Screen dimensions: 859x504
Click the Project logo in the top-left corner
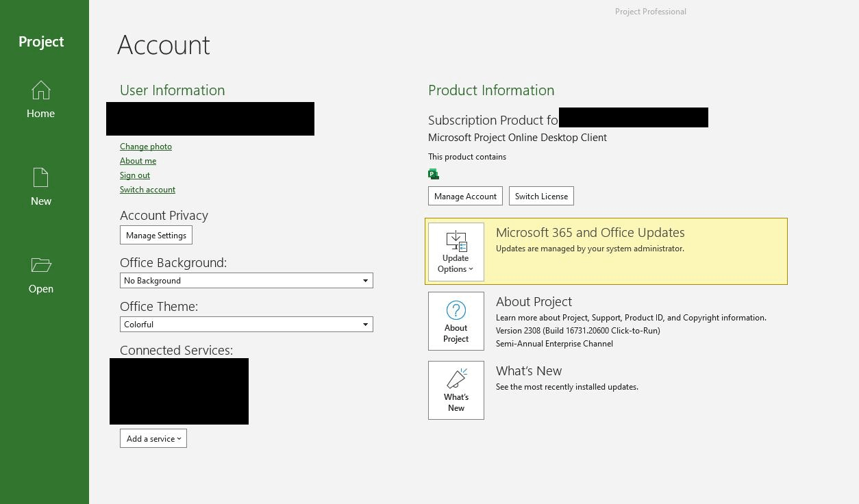pyautogui.click(x=40, y=41)
